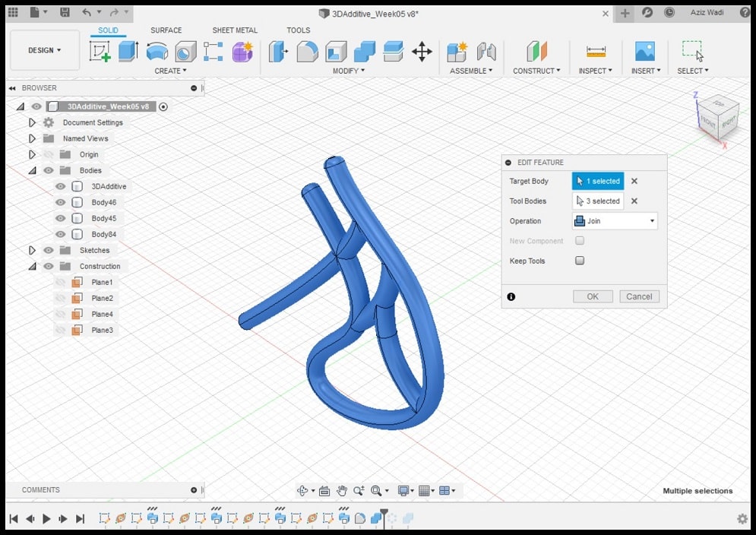Screen dimensions: 756x535
Task: Play the timeline
Action: 46,518
